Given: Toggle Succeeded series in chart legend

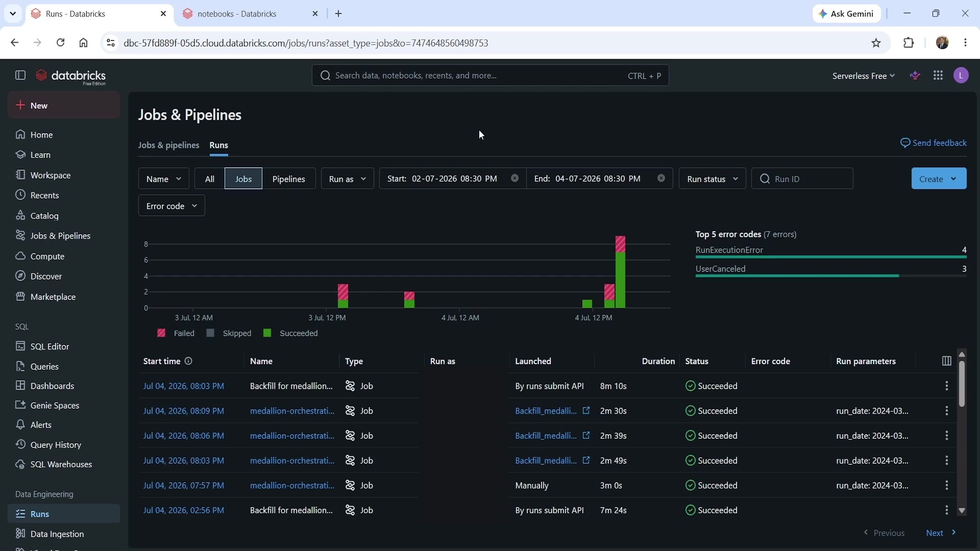Looking at the screenshot, I should [x=290, y=333].
